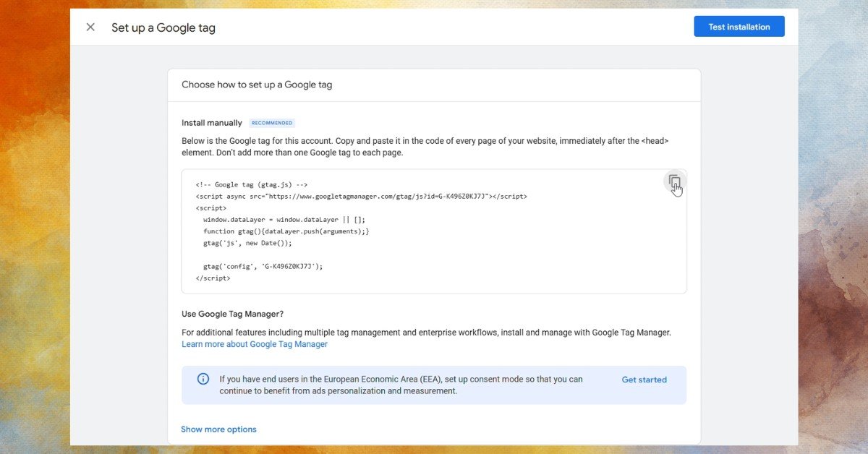Click the RECOMMENDED badge

coord(272,123)
